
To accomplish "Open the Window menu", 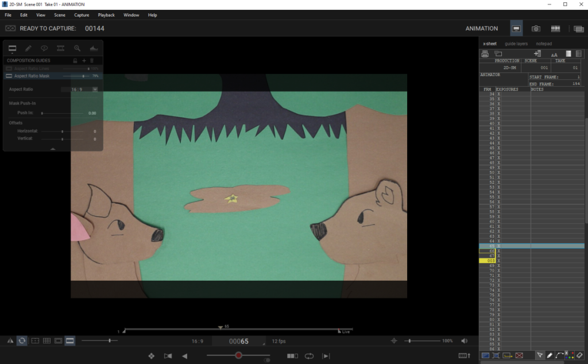I will click(131, 15).
